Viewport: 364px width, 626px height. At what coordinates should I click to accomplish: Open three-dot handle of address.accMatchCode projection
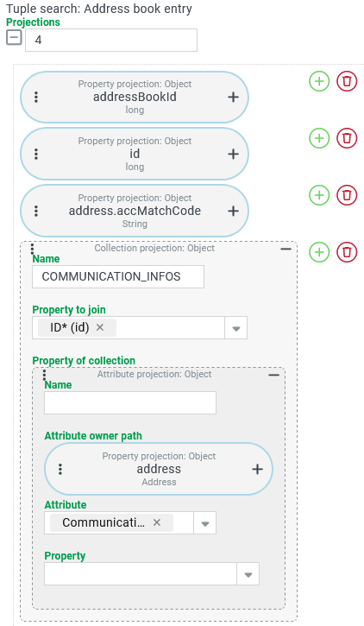36,212
